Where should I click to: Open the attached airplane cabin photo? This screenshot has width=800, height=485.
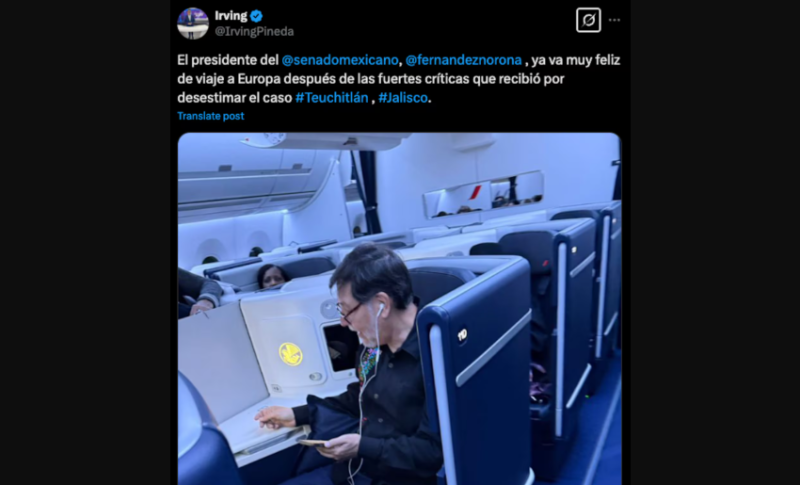coord(399,309)
